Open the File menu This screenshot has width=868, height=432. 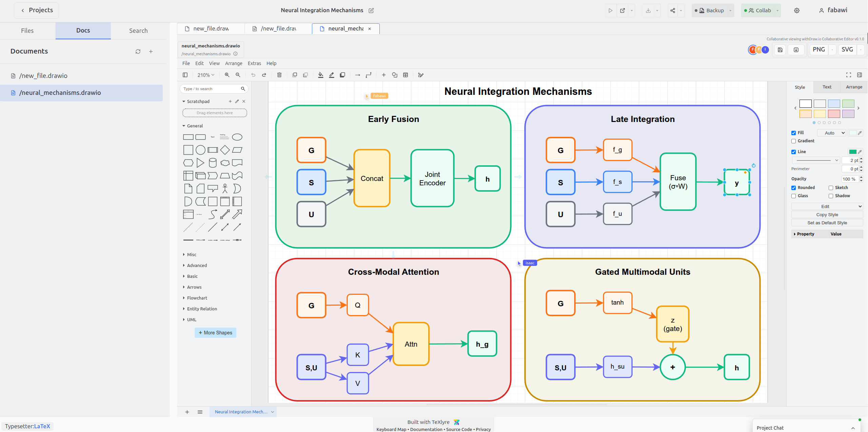(x=186, y=63)
